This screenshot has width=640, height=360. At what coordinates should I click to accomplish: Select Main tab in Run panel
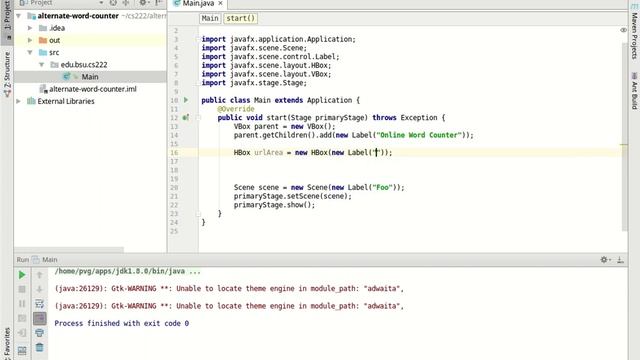point(45,260)
